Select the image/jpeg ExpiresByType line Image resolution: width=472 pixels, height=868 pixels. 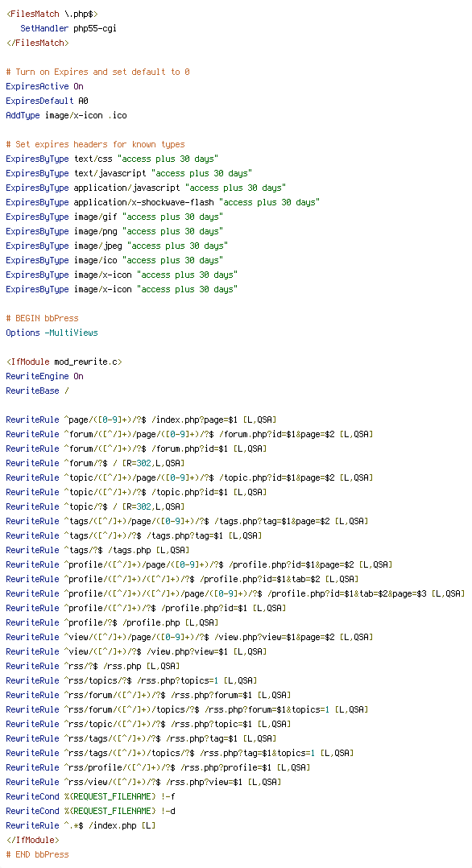click(117, 246)
